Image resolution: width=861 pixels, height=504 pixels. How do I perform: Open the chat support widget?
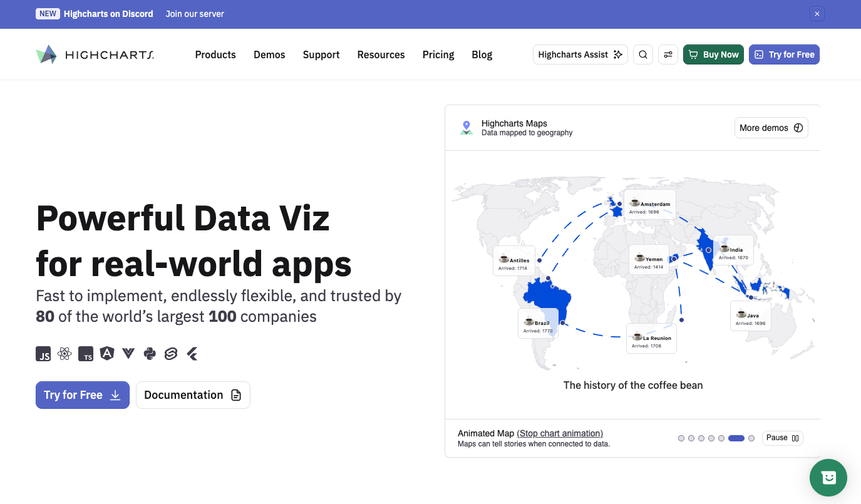click(828, 478)
